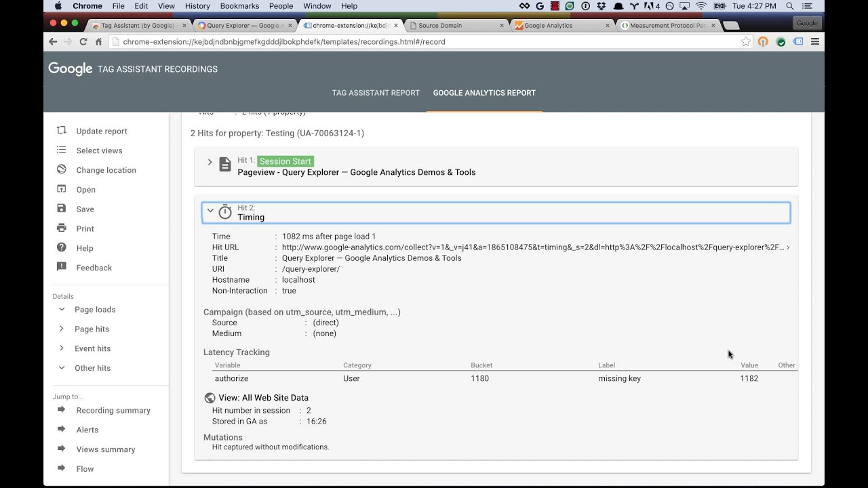Bookmark the page with the star icon
Viewport: 868px width, 488px height.
[x=746, y=41]
